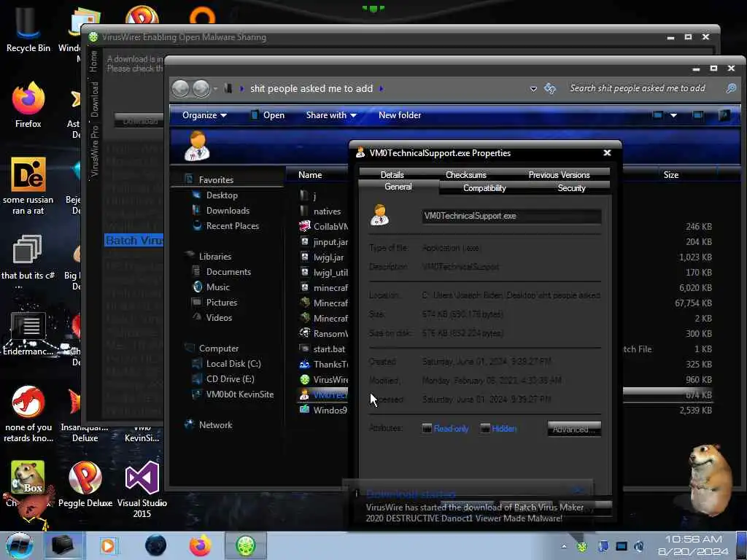
Task: Open the Organize dropdown menu
Action: pos(204,115)
